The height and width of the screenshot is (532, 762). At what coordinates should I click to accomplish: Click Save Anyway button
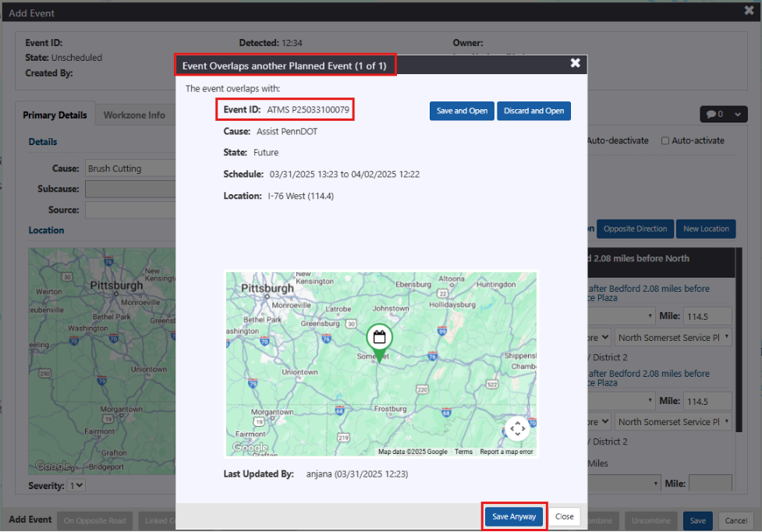pyautogui.click(x=514, y=516)
